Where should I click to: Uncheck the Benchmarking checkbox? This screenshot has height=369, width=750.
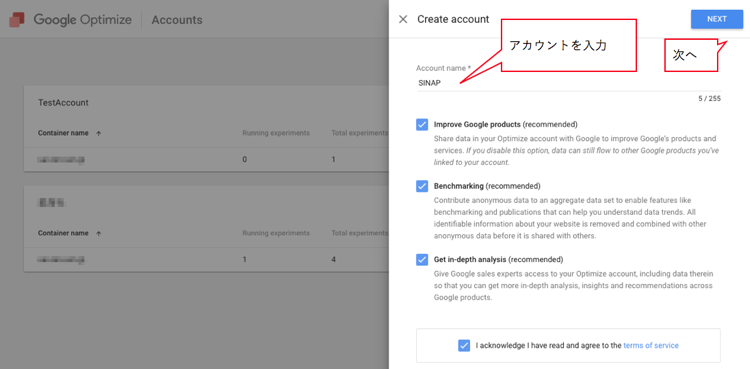[422, 186]
